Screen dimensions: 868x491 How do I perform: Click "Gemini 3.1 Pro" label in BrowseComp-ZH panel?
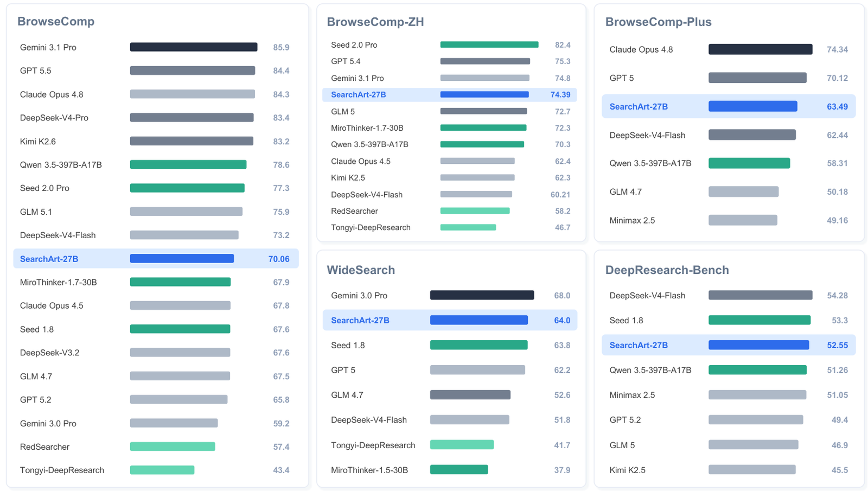click(358, 78)
